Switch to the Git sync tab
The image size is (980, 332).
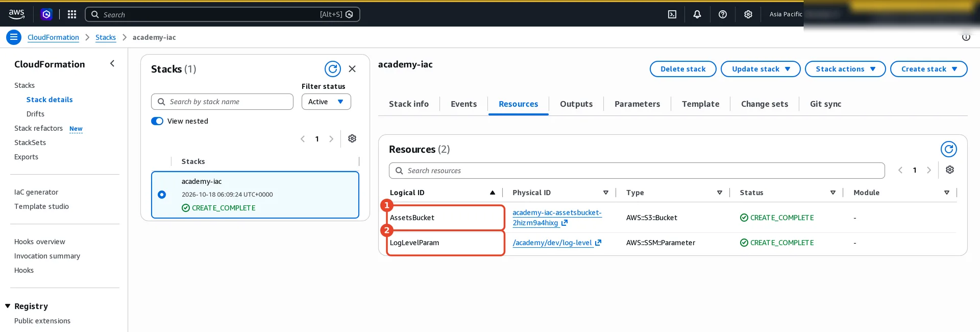click(x=825, y=104)
